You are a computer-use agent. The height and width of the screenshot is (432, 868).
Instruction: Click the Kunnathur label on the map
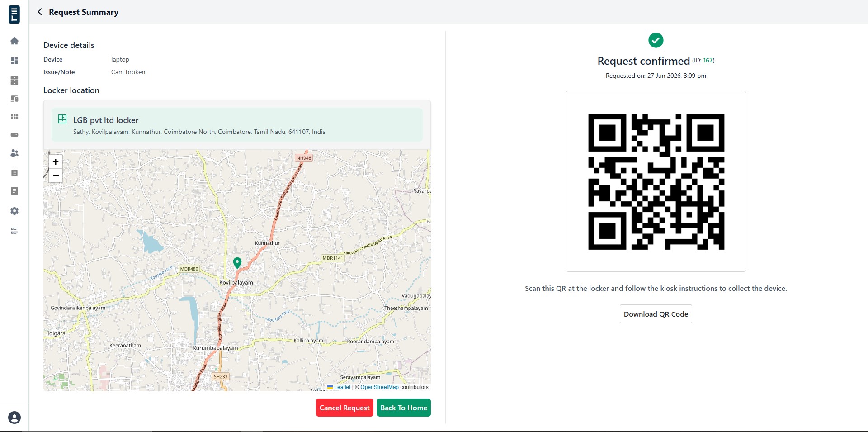point(267,243)
